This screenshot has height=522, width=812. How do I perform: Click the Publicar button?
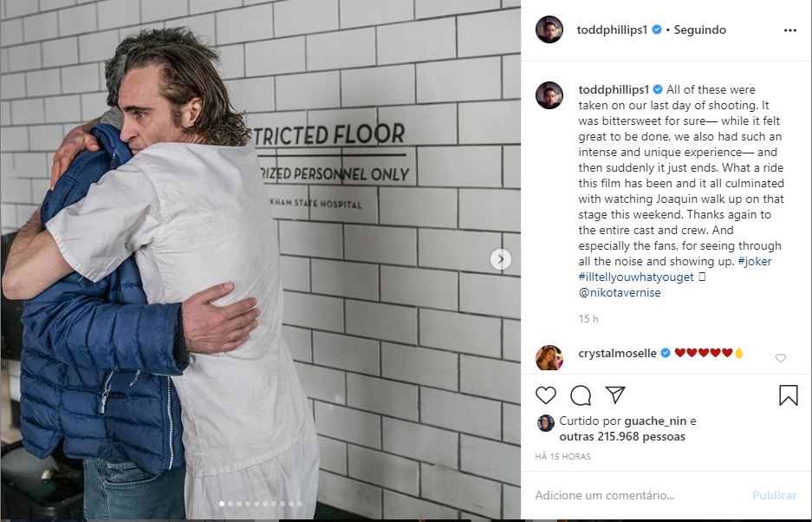coord(774,495)
